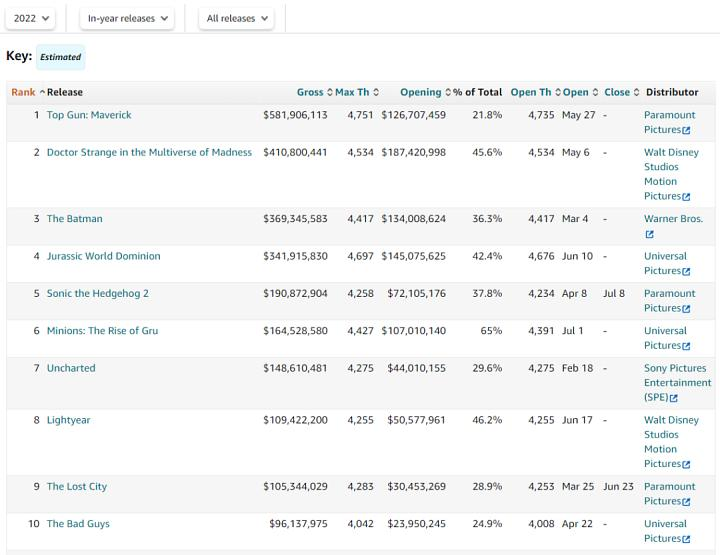Screen dimensions: 720x555
Task: Open Jurassic World Dominion page
Action: coord(103,256)
